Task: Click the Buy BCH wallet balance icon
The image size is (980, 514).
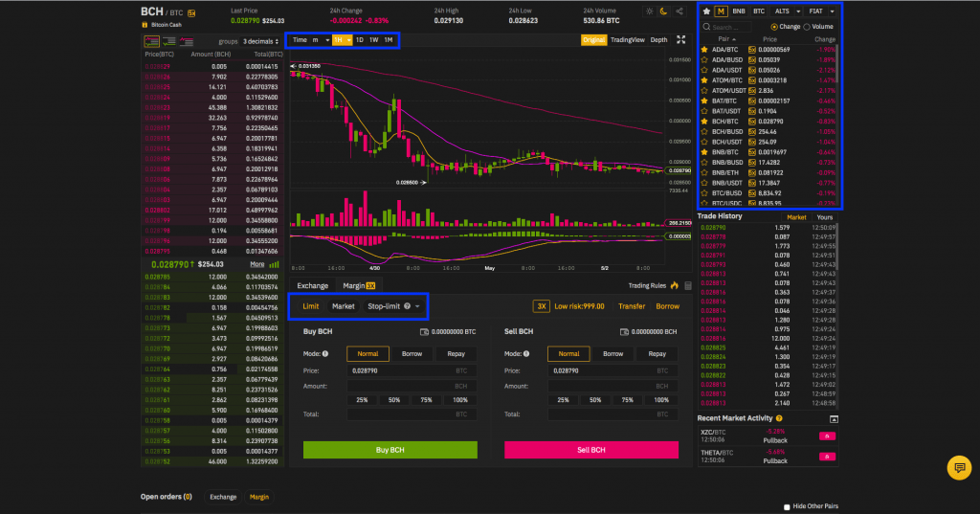Action: coord(424,332)
